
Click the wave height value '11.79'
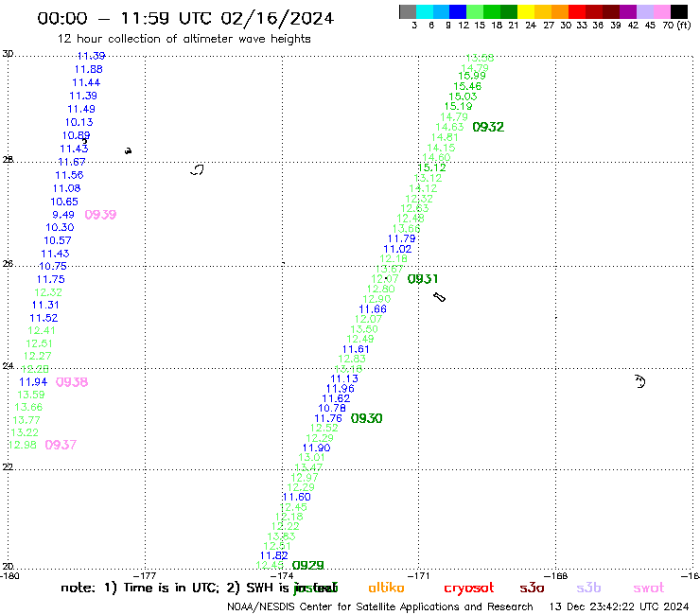click(401, 239)
